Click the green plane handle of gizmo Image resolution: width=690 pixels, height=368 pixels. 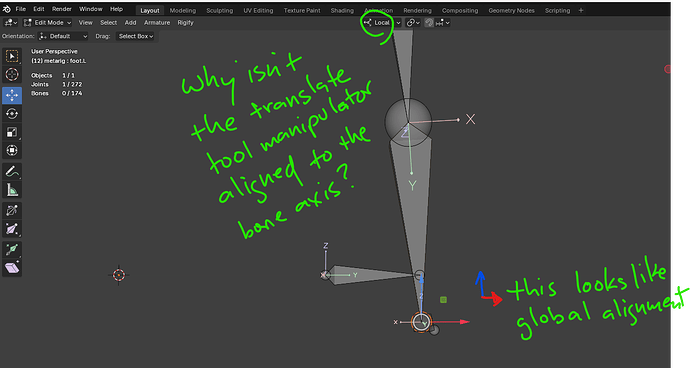443,300
